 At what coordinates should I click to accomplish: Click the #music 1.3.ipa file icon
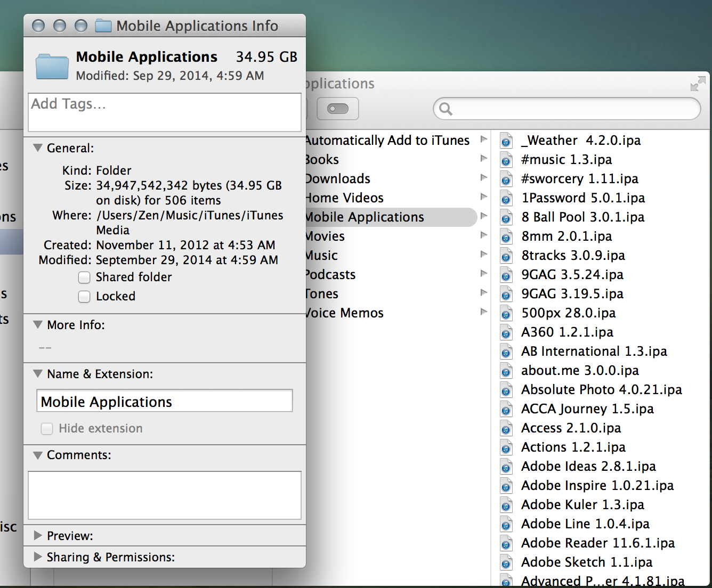coord(506,160)
